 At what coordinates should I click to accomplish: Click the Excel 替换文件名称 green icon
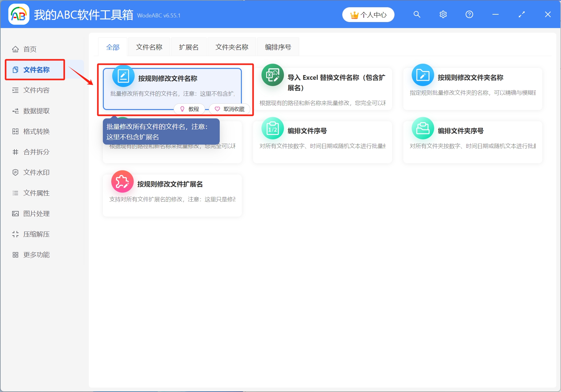tap(272, 75)
